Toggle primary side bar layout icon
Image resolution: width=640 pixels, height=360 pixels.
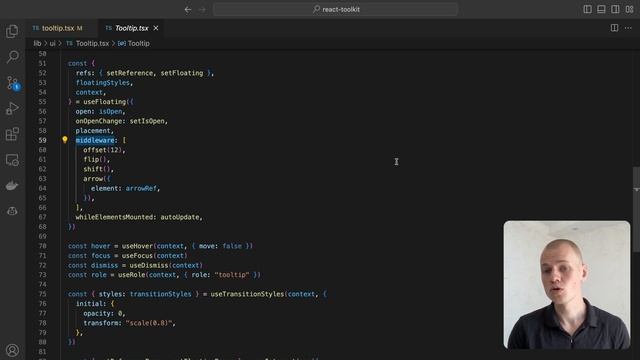pyautogui.click(x=587, y=9)
